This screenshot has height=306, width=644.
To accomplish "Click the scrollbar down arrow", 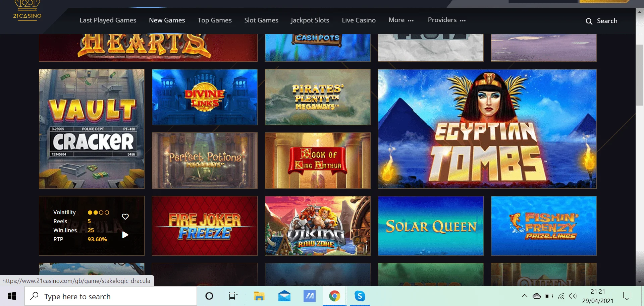I will pos(640,282).
